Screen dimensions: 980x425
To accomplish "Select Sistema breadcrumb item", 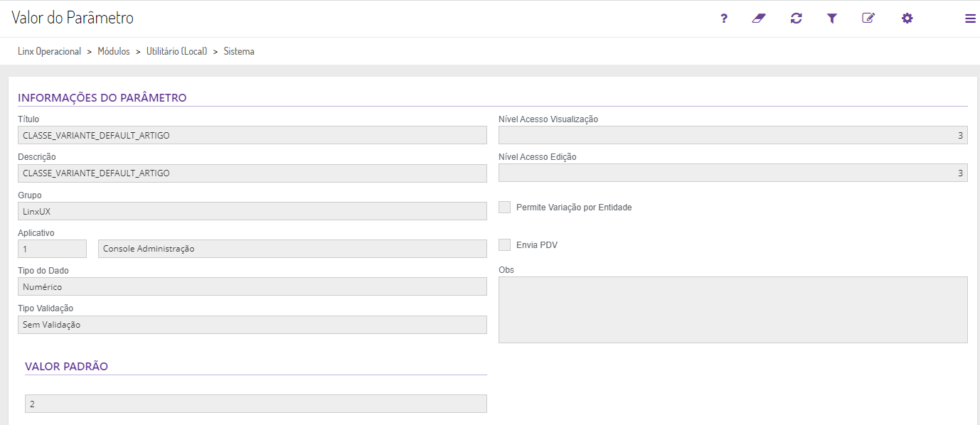I will click(239, 52).
